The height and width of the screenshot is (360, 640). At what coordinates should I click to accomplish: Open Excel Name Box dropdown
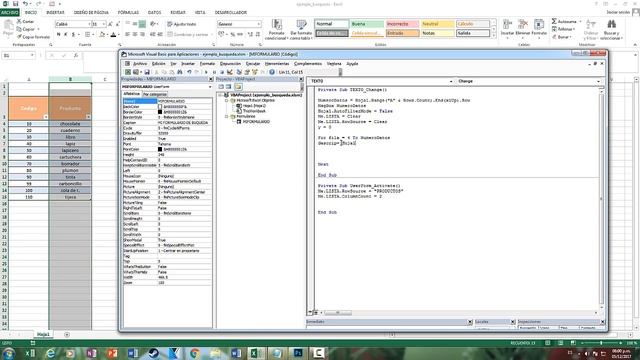[32, 55]
